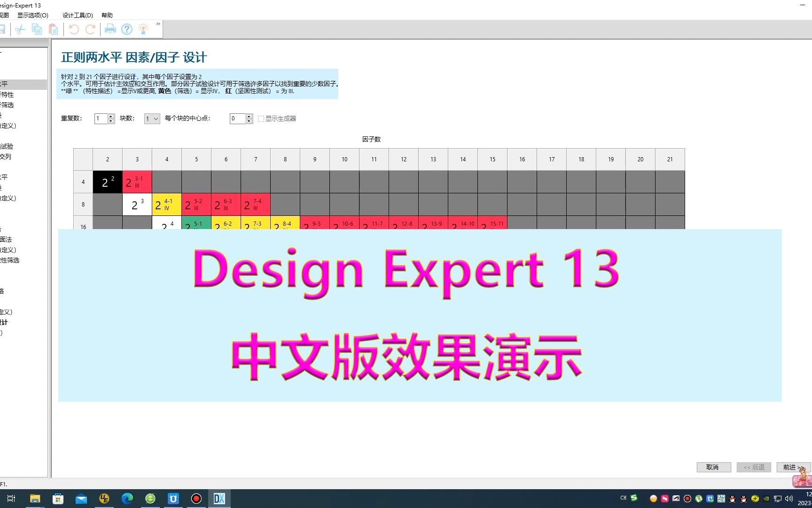Image resolution: width=812 pixels, height=508 pixels.
Task: Click run count row header 4
Action: click(x=83, y=182)
